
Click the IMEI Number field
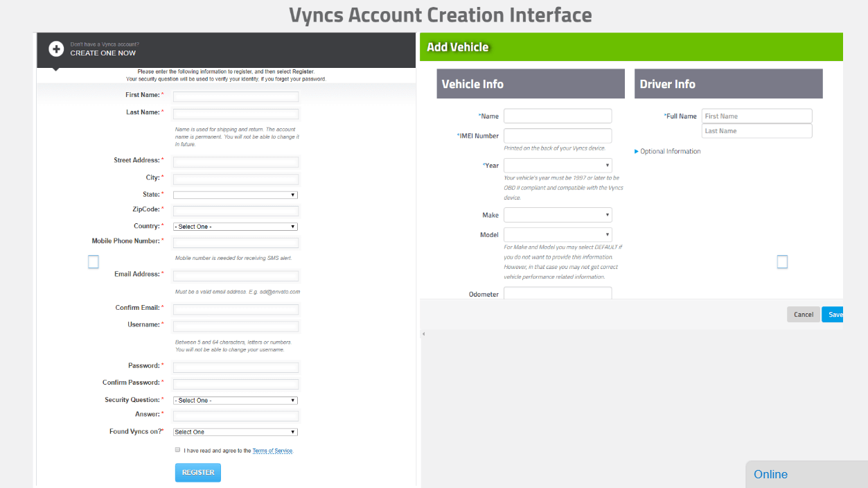point(558,136)
